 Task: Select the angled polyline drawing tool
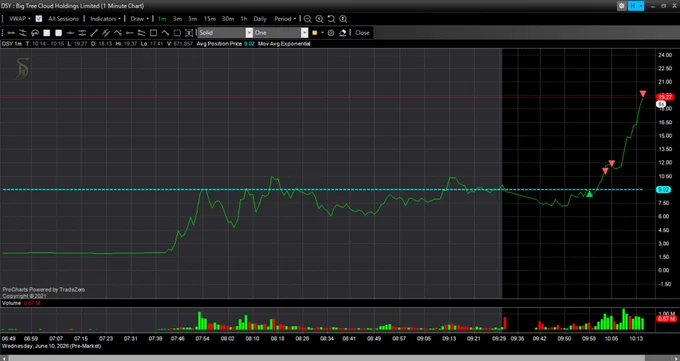pyautogui.click(x=118, y=33)
